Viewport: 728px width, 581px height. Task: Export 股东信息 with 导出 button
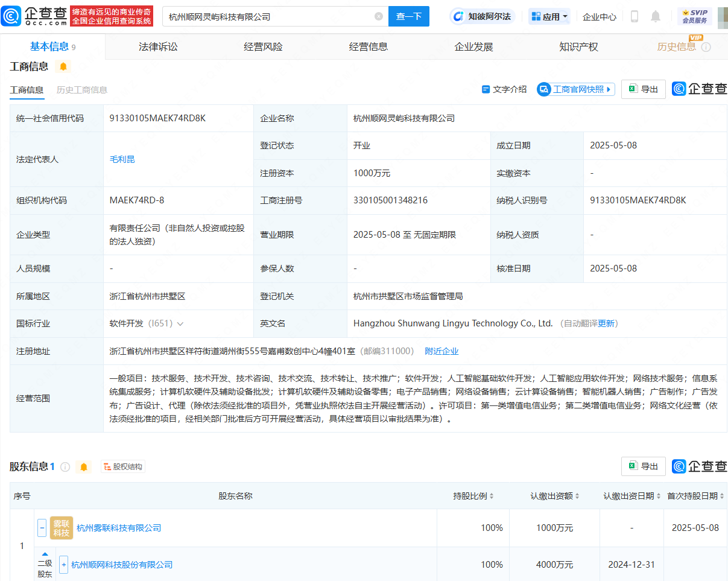point(644,466)
